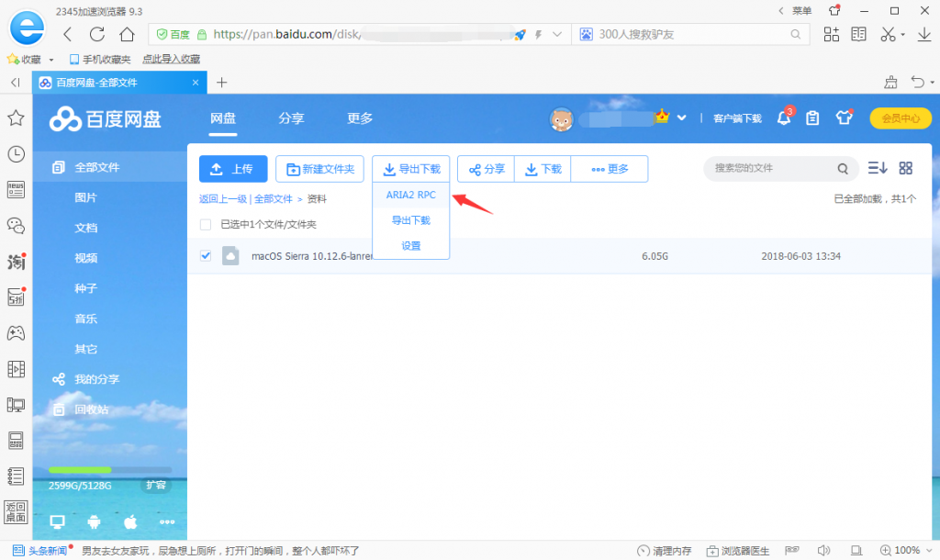Screen dimensions: 940x560
Task: Click Android client icon at sidebar bottom
Action: pyautogui.click(x=95, y=521)
